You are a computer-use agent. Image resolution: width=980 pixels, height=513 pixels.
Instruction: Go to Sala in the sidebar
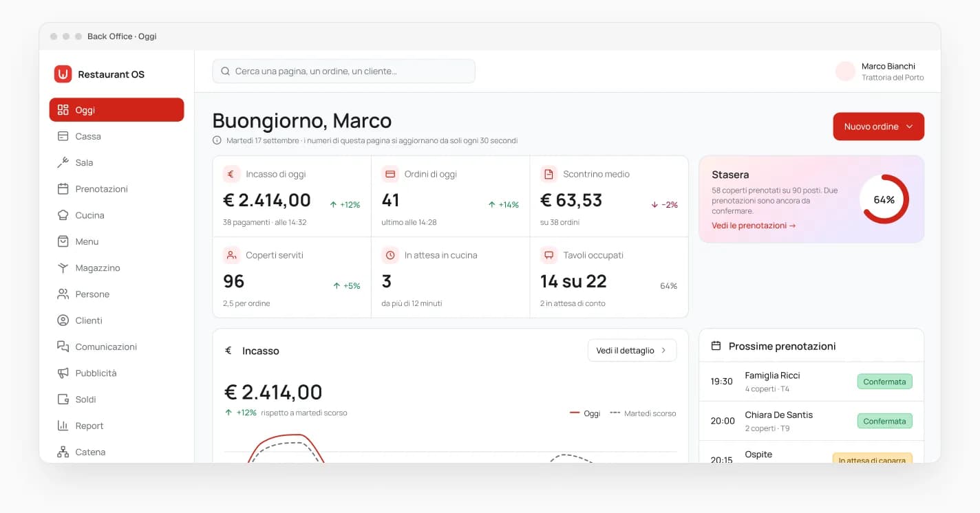pos(116,162)
